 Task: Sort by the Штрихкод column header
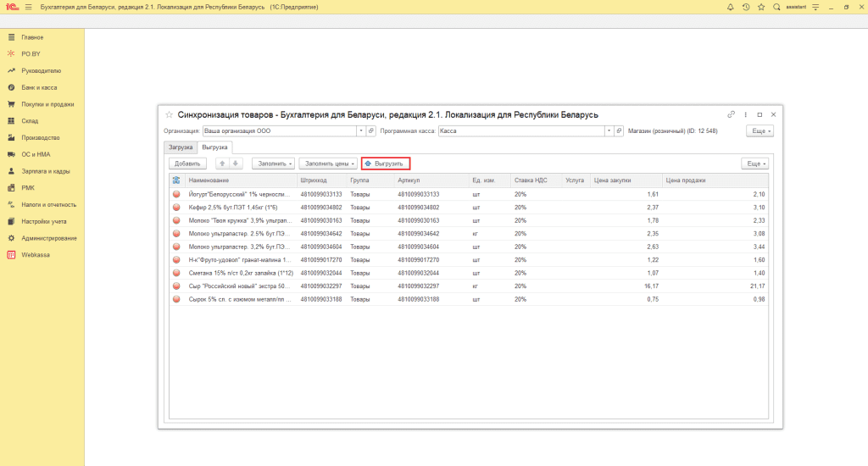pos(322,180)
